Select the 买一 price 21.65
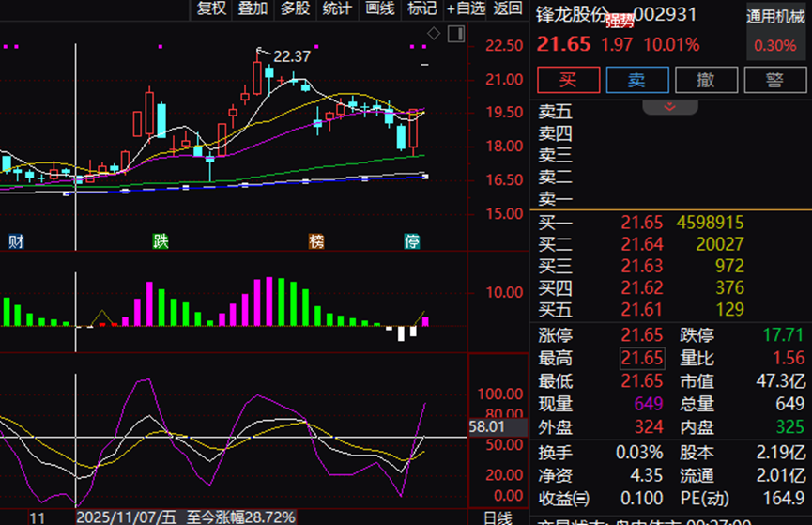 tap(642, 223)
